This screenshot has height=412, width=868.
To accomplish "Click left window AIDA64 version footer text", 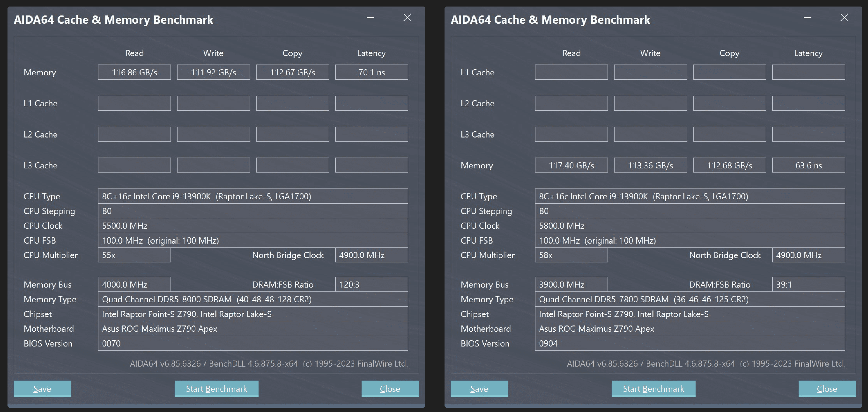I will [269, 363].
